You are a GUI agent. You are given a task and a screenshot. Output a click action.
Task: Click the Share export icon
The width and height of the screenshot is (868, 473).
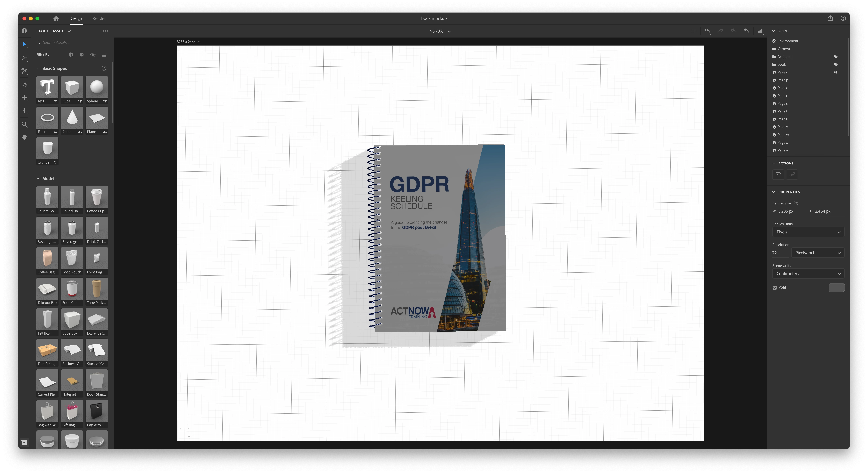(x=830, y=19)
